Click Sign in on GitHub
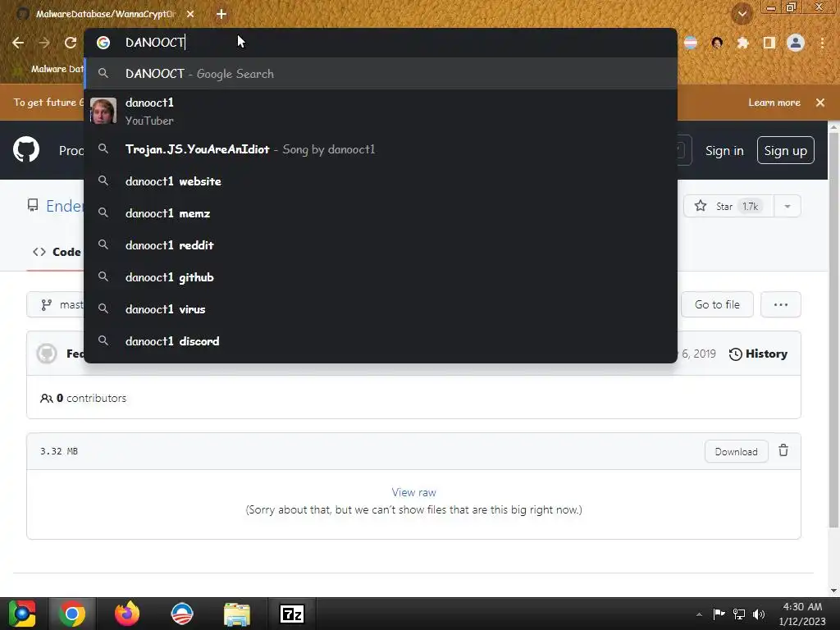This screenshot has height=630, width=840. tap(724, 151)
